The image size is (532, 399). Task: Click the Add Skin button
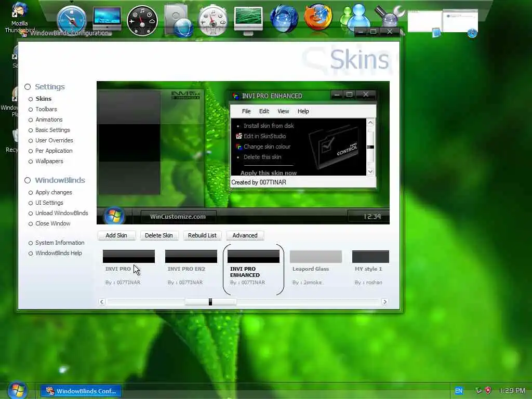(x=116, y=235)
